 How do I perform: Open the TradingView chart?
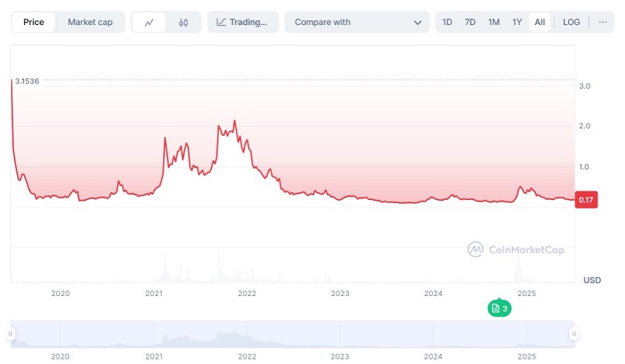(242, 22)
